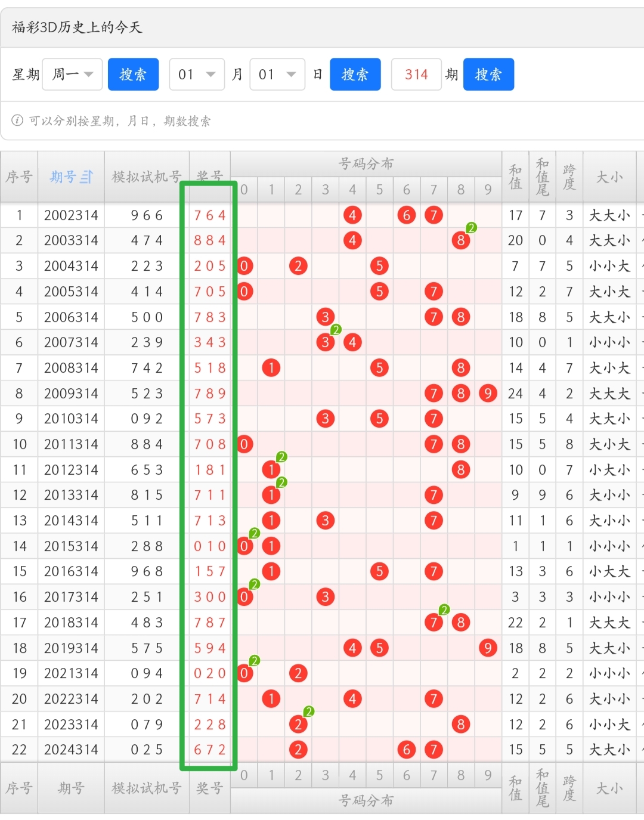Click red ball 9 in row 2019314
This screenshot has height=820, width=644.
(x=488, y=648)
